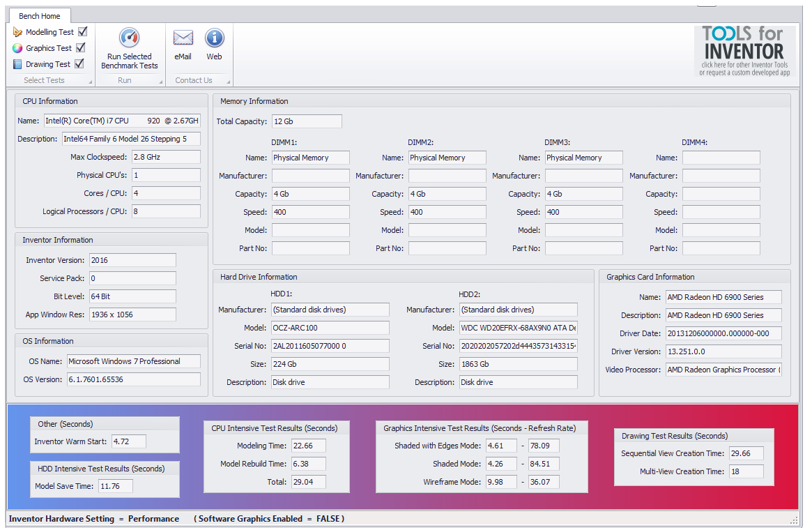Image resolution: width=812 pixels, height=530 pixels.
Task: Open the eMail envelope icon
Action: pos(183,38)
